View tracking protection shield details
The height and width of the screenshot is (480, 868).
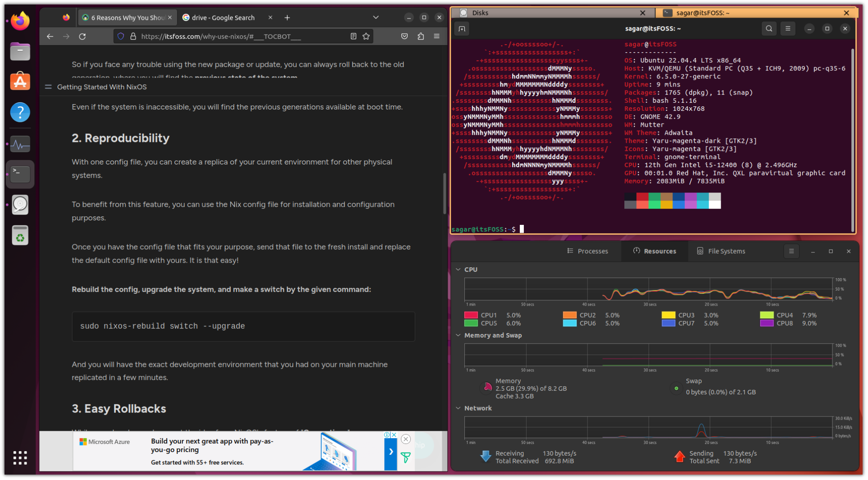[x=120, y=36]
